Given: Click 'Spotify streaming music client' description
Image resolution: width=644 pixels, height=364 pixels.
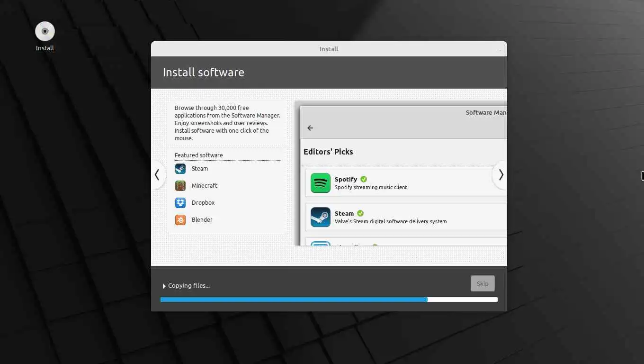Looking at the screenshot, I should (x=371, y=187).
